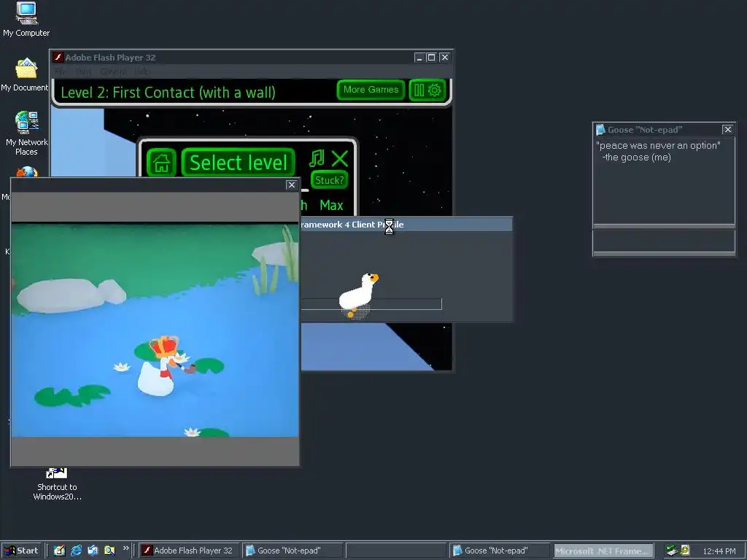Open Control menu in Flash Player

[113, 71]
